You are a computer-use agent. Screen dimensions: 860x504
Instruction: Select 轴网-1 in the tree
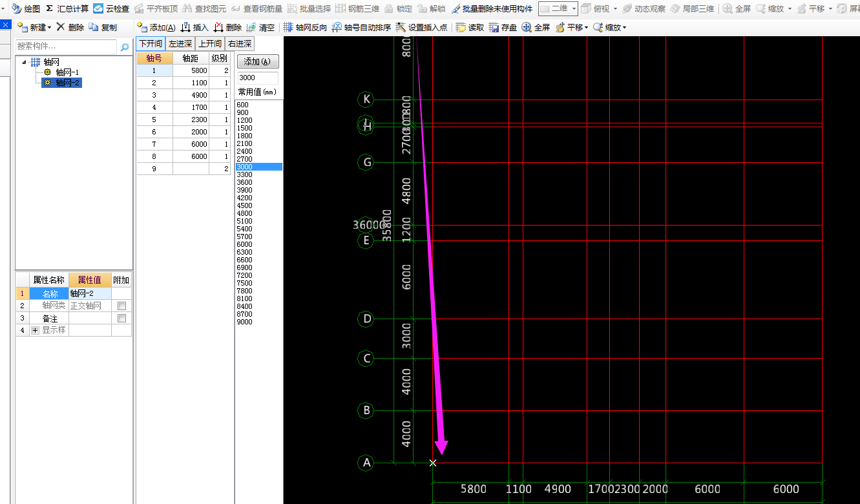tap(67, 72)
